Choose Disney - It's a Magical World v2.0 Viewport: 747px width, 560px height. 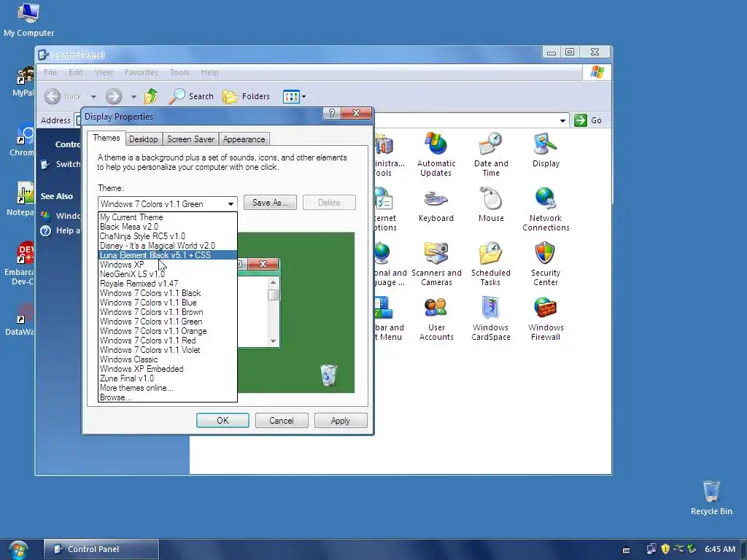(167, 246)
